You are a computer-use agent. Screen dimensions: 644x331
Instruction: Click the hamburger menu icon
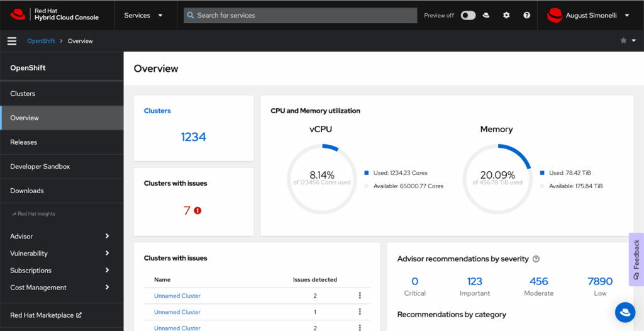tap(11, 41)
